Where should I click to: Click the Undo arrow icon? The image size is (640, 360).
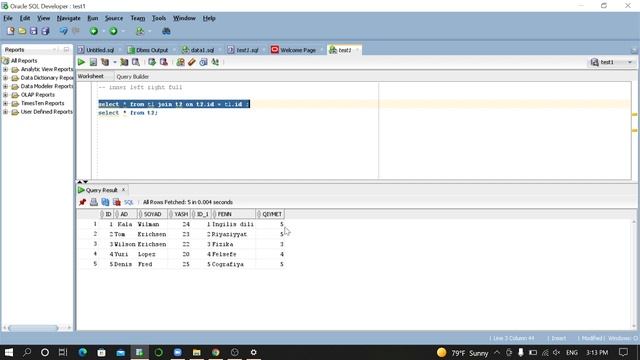click(x=63, y=31)
